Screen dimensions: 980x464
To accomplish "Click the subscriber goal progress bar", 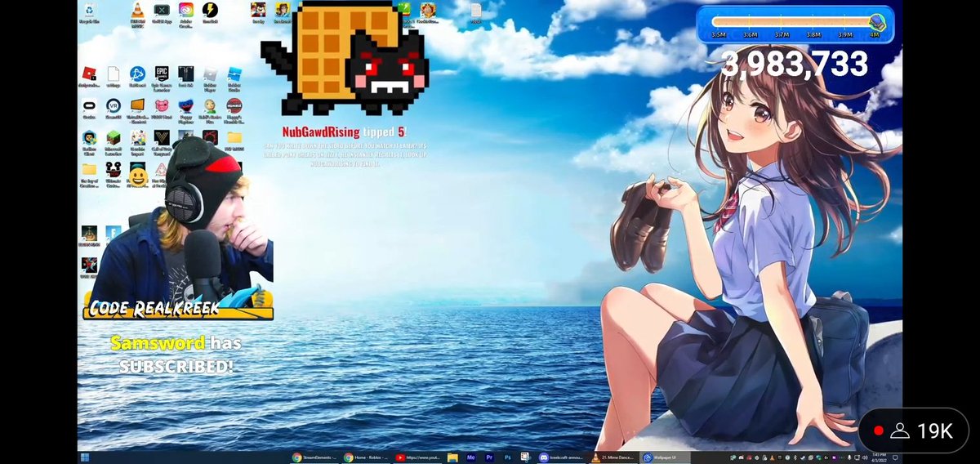I will 795,24.
